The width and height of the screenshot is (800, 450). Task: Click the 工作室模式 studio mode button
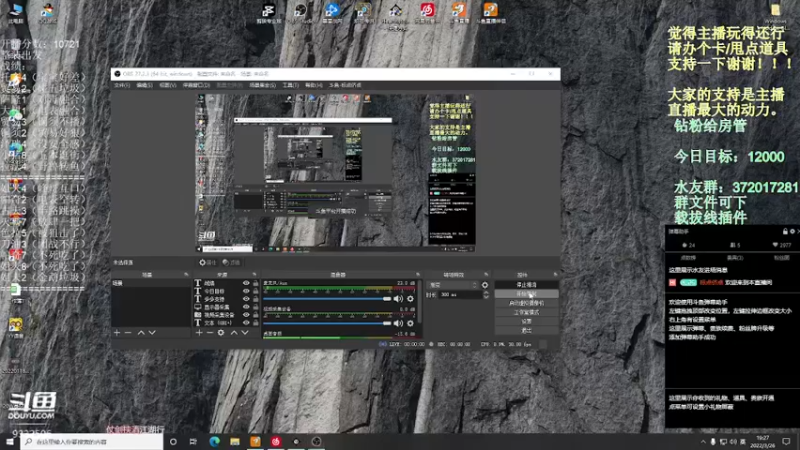(526, 312)
